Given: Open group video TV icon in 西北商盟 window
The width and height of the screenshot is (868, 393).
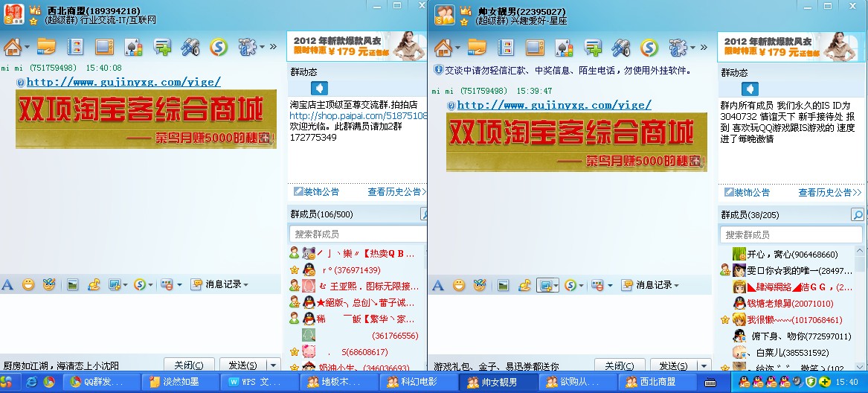Looking at the screenshot, I should [x=104, y=47].
